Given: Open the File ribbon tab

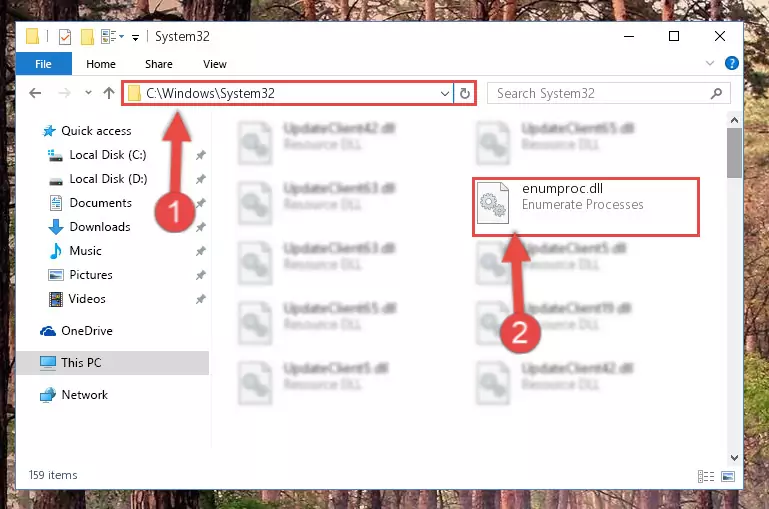Looking at the screenshot, I should 43,64.
